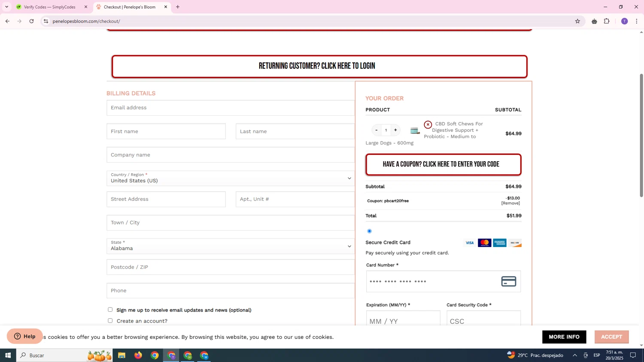Screen dimensions: 644x362
Task: Open CBD Soft Chews product link
Action: coord(453,130)
